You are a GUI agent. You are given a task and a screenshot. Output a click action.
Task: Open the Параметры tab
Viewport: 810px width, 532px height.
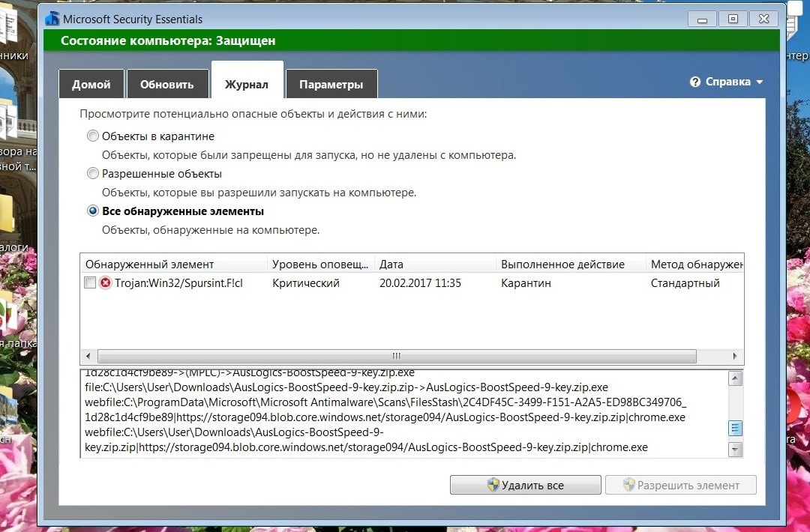(331, 84)
